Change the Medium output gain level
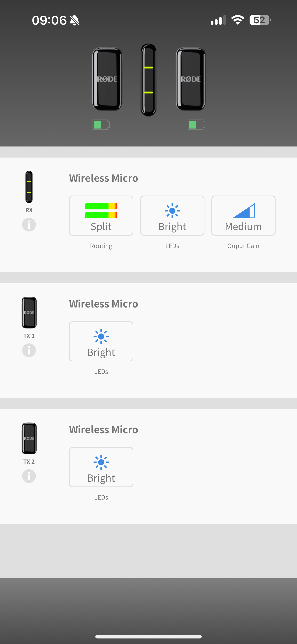 243,216
